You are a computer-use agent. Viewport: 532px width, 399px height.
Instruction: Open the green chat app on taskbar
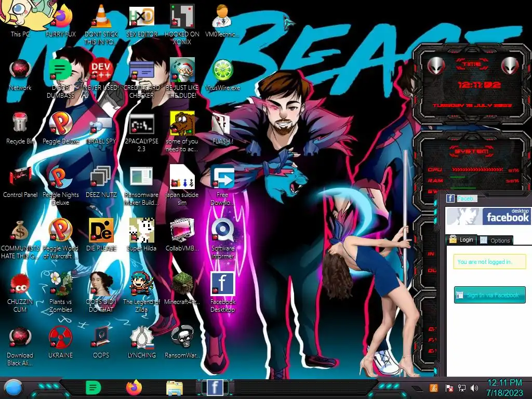pos(94,388)
